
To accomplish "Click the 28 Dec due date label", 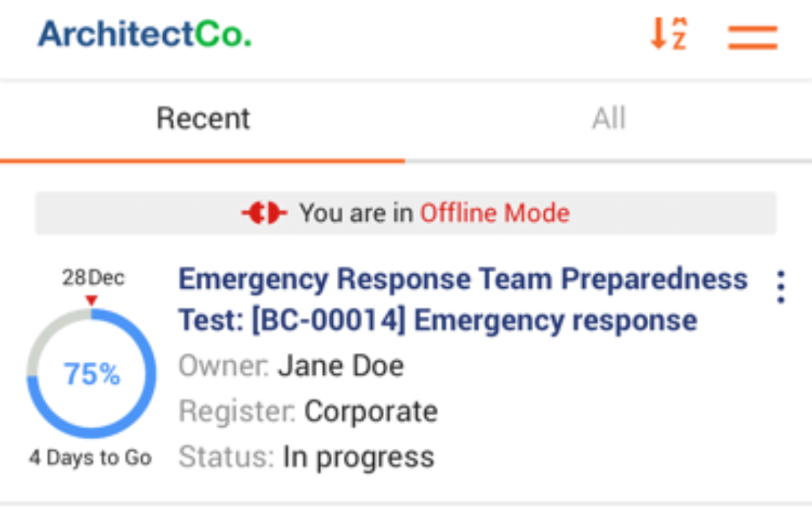I will [93, 278].
